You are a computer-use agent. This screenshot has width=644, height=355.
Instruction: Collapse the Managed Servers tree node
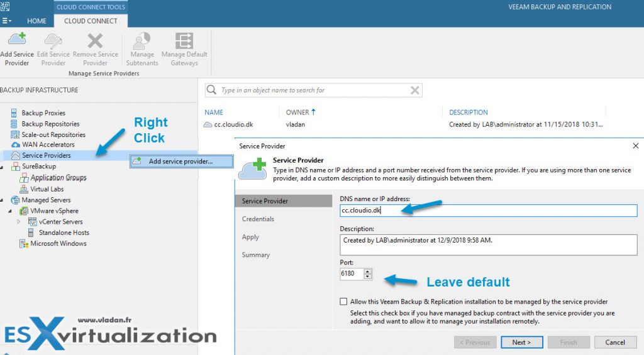click(x=3, y=200)
